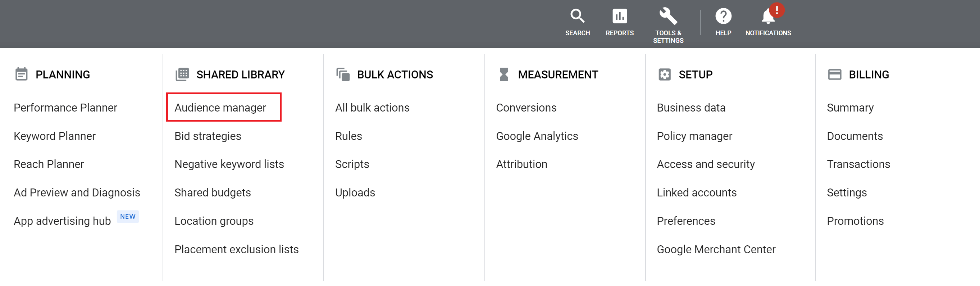Open Negative keyword lists
The height and width of the screenshot is (286, 980).
(229, 164)
